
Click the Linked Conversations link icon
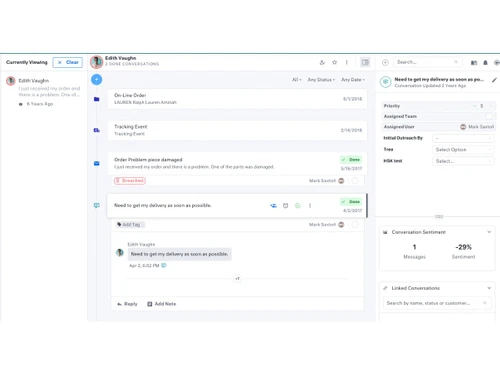coord(385,288)
